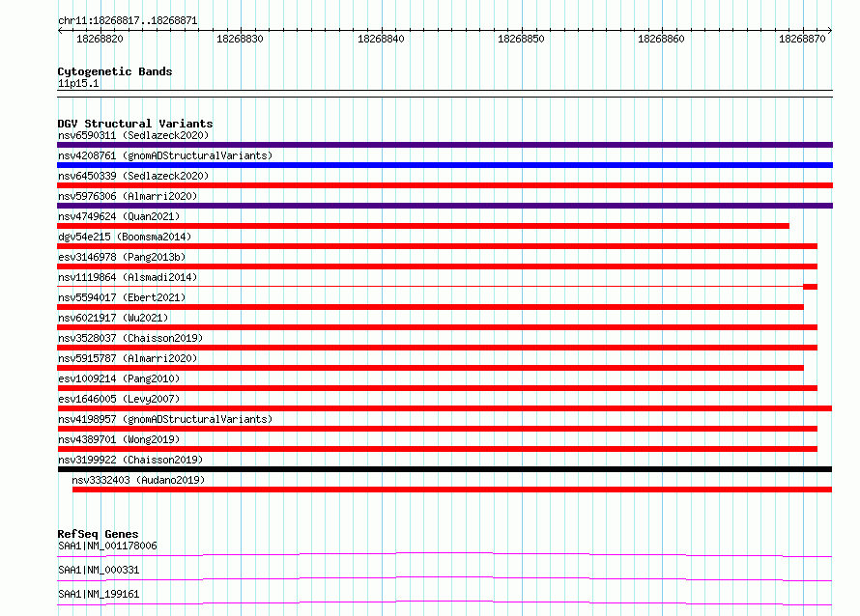Click the red bar for esv1009214
Viewport: 860px width, 616px height.
tap(437, 388)
